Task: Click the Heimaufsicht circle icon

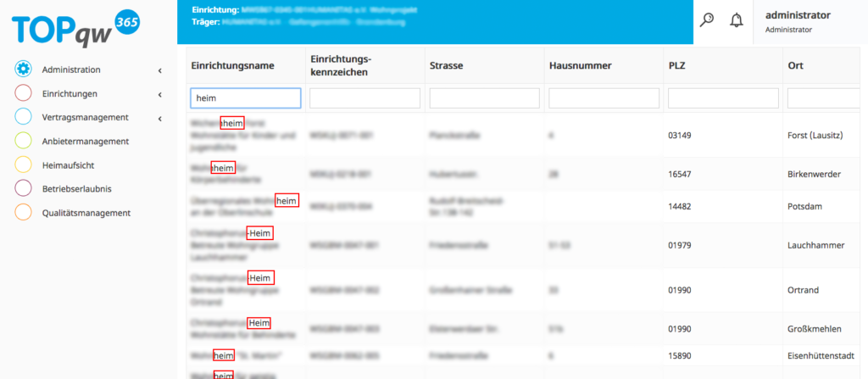Action: coord(23,164)
